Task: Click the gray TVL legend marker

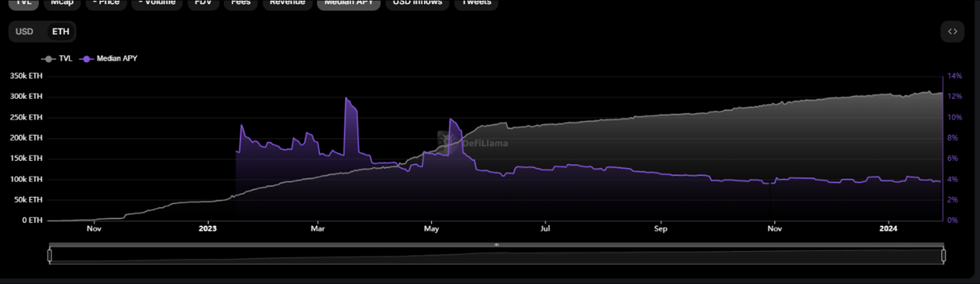Action: (48, 59)
